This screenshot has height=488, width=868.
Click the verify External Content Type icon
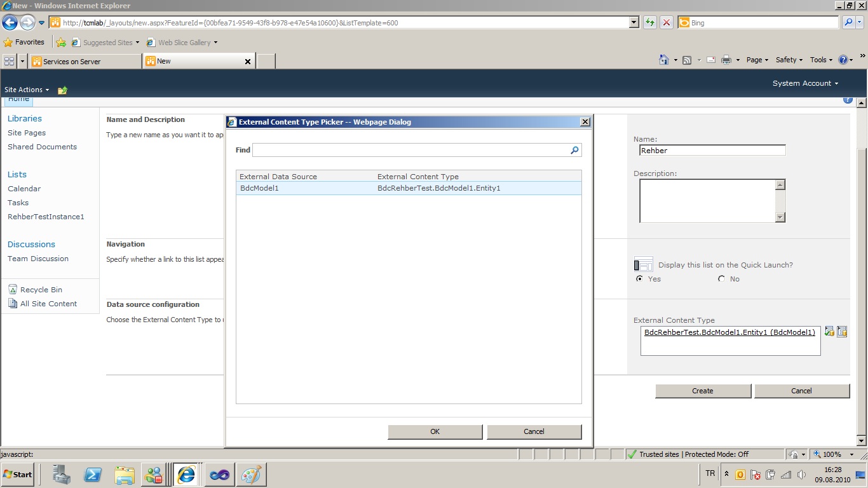829,331
